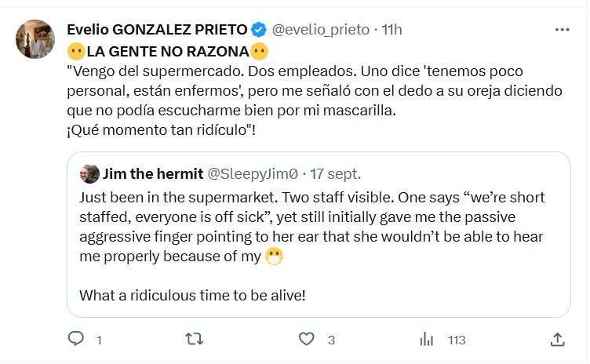This screenshot has height=364, width=590.
Task: Click the like count number 3
Action: 332,340
